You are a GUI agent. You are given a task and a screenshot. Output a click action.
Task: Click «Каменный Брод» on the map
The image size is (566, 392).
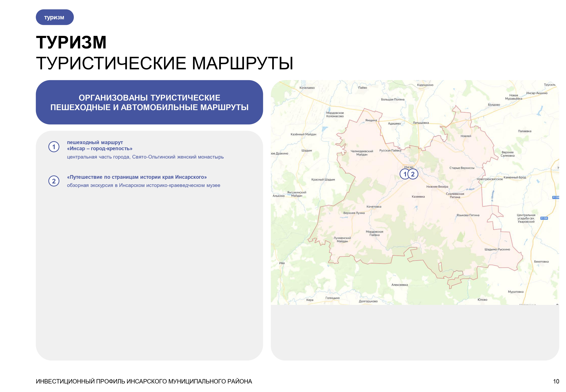coord(515,177)
